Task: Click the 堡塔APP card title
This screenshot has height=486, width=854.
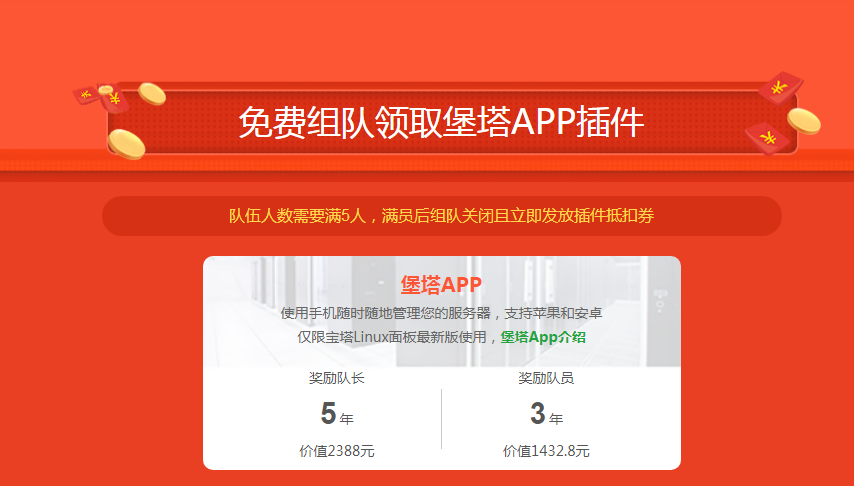Action: pos(441,285)
